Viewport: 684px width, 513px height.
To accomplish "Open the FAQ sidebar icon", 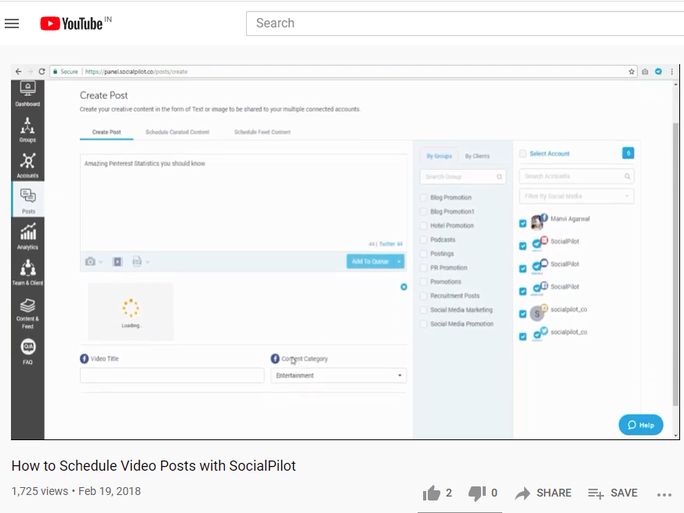I will coord(27,351).
